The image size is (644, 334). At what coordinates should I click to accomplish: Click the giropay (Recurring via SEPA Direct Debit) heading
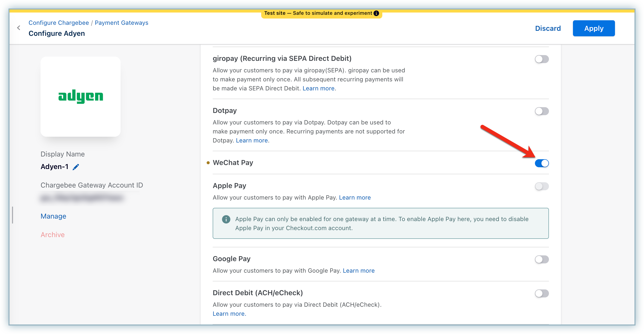(x=282, y=59)
